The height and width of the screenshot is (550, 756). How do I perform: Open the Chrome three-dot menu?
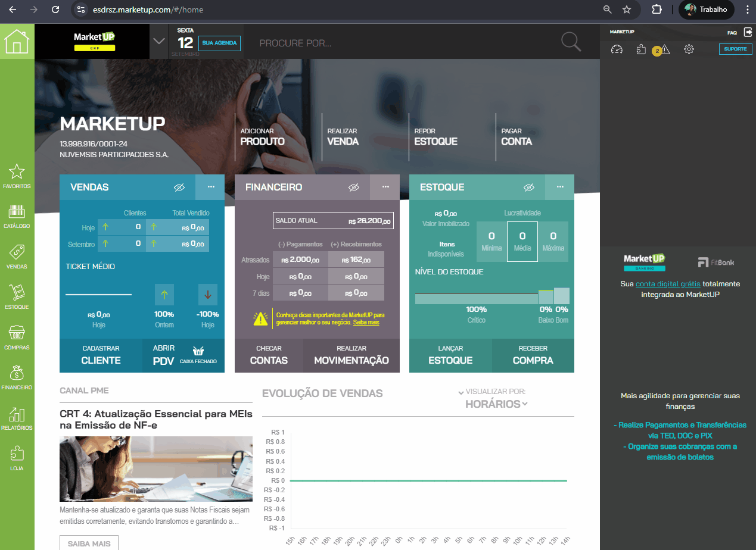(747, 10)
